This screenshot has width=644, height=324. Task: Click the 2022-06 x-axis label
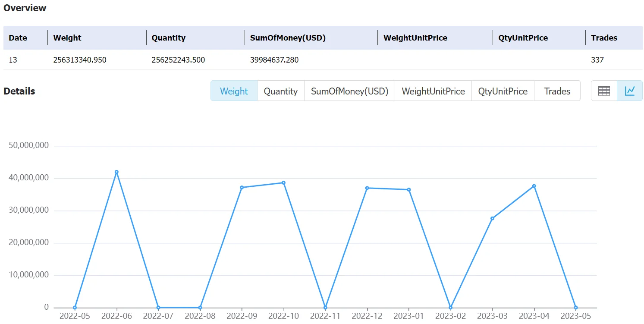pyautogui.click(x=116, y=316)
